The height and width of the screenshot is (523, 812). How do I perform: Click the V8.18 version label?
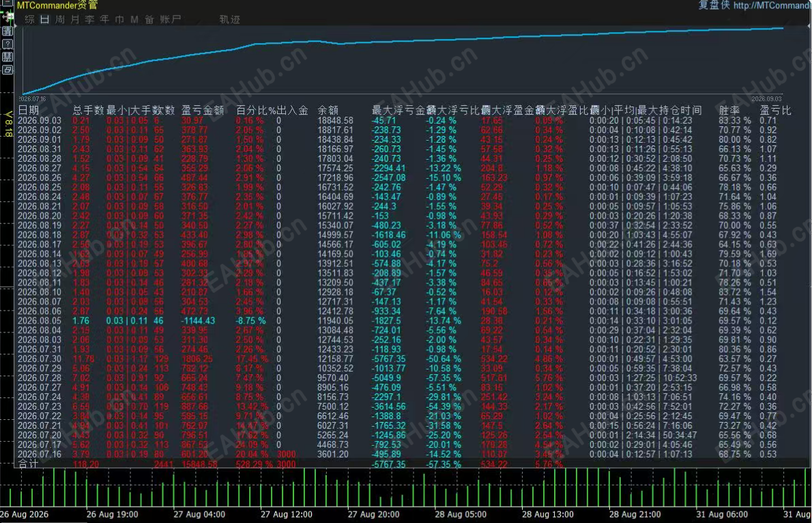[8, 124]
